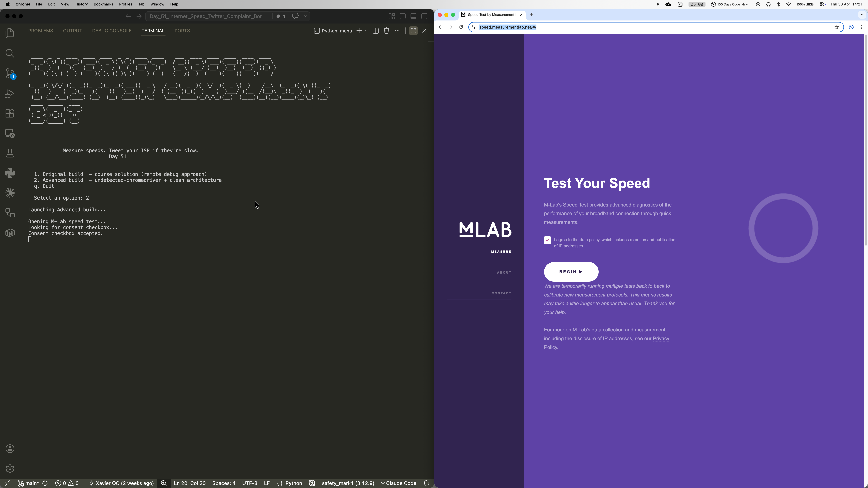Click the LF end-of-line status entry
The width and height of the screenshot is (868, 488).
267,483
